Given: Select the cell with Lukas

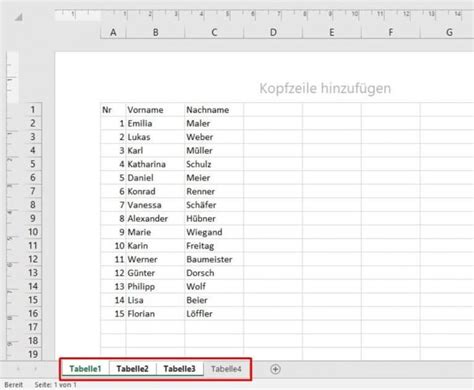Looking at the screenshot, I should [x=155, y=137].
